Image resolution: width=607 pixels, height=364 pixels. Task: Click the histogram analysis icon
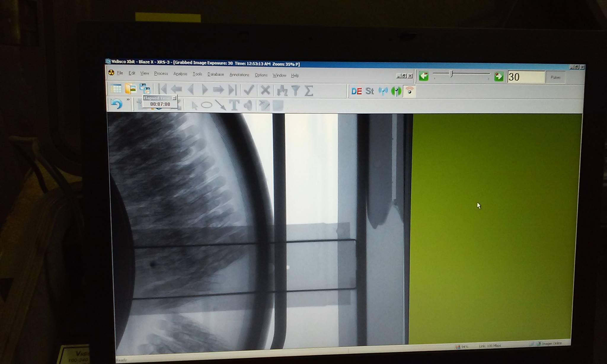click(x=282, y=90)
